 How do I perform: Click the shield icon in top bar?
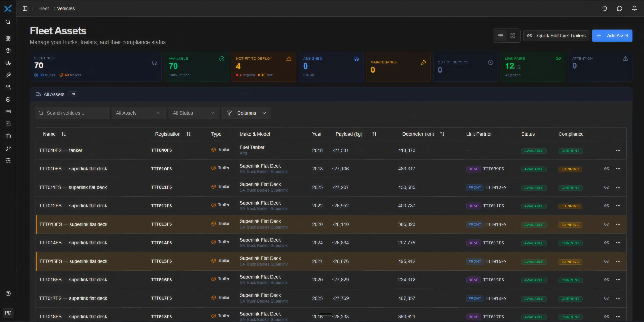click(604, 8)
